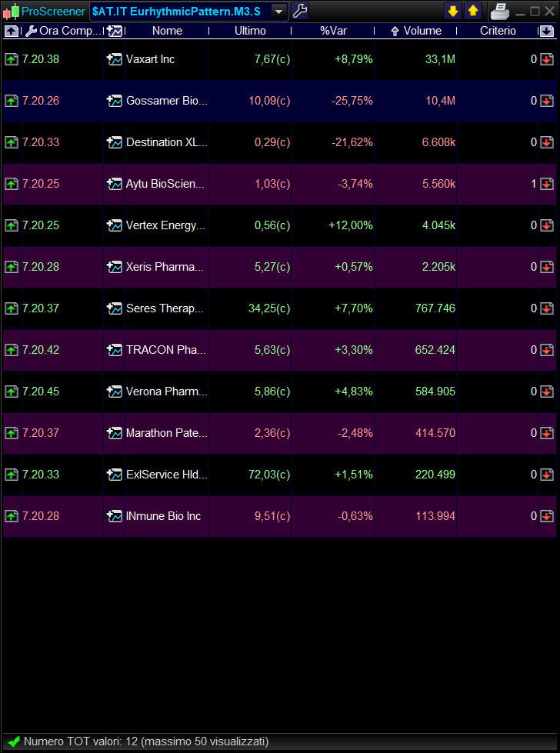
Task: Click red down arrow on INmune Bio row
Action: [x=546, y=516]
